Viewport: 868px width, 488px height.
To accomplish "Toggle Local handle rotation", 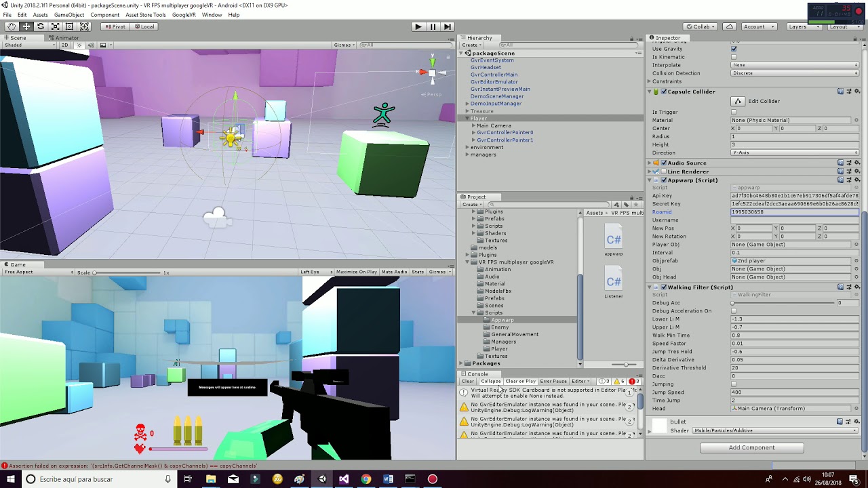I will [144, 26].
